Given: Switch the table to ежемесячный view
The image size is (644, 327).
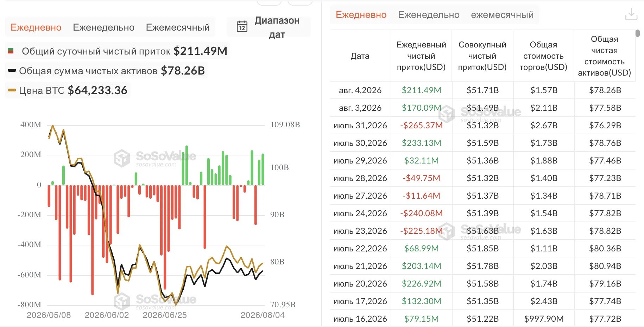Looking at the screenshot, I should 502,15.
